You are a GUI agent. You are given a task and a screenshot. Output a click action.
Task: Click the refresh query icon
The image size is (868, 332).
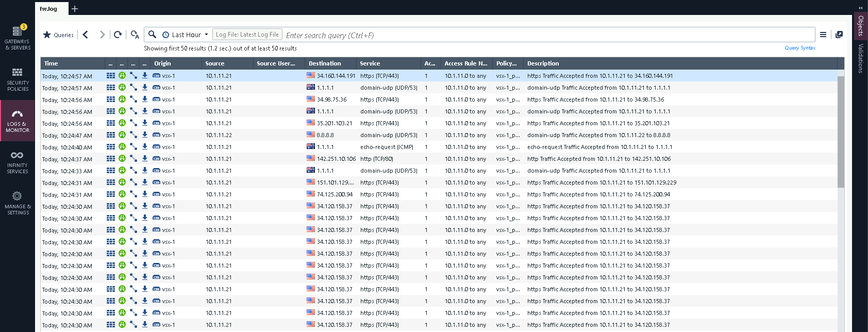pyautogui.click(x=118, y=35)
